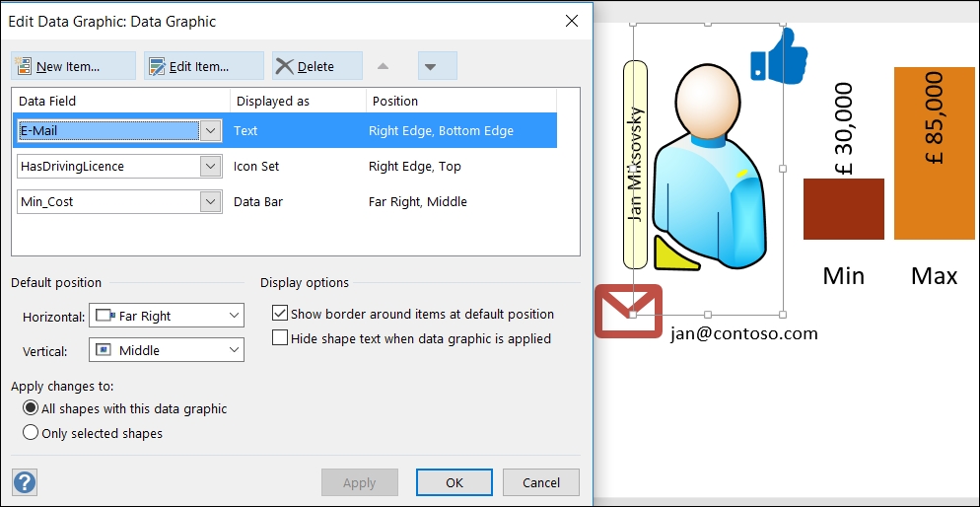
Task: Cancel the Edit Data Graphic dialog
Action: [541, 482]
